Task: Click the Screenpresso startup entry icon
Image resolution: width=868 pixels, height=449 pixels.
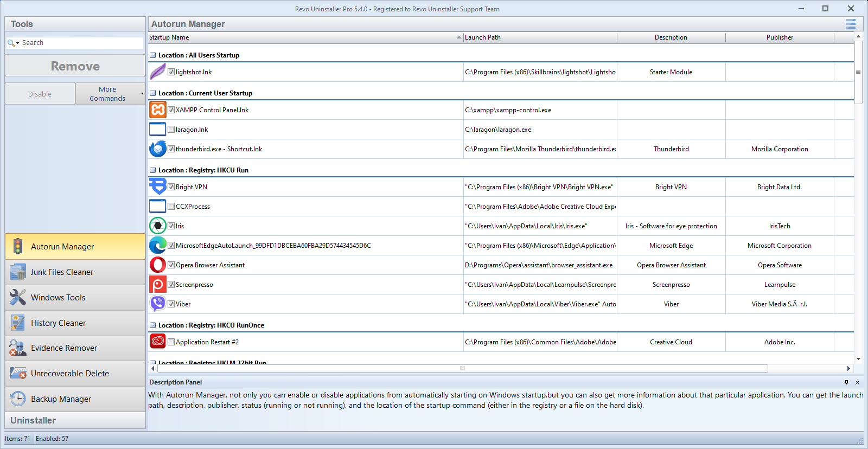Action: [157, 285]
